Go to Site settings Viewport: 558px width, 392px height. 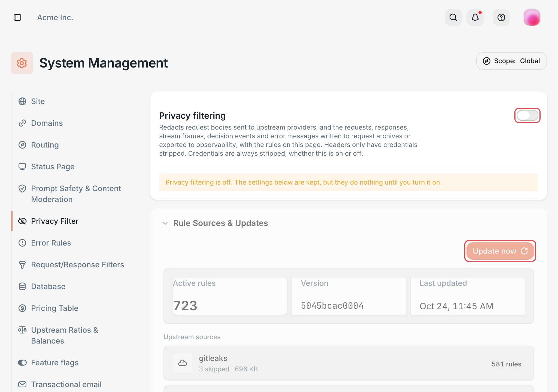[x=38, y=101]
